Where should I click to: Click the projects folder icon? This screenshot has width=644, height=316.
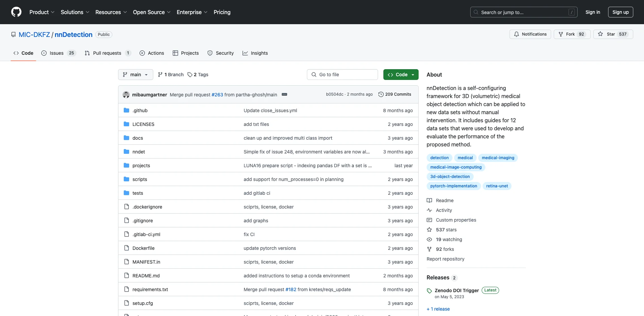pos(126,166)
